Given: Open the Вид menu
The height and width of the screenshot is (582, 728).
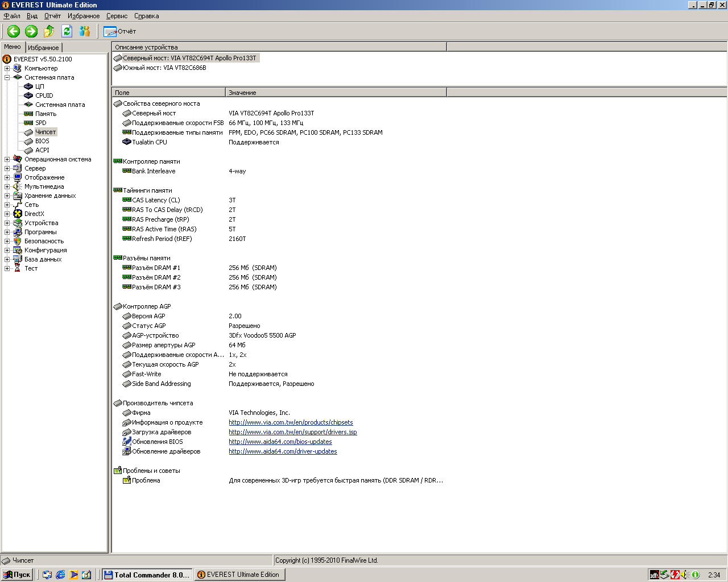Looking at the screenshot, I should pyautogui.click(x=32, y=16).
